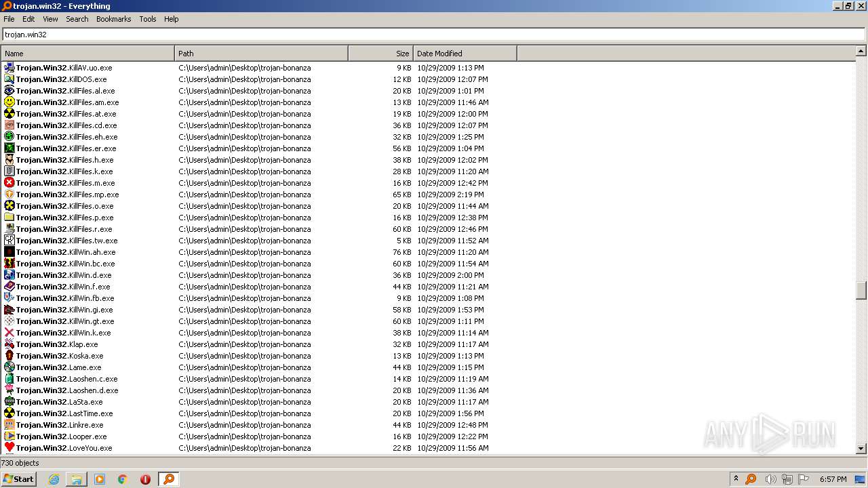
Task: Click the shield icon of Trojan.Win32.KillFiles.mp.exe
Action: pos(9,195)
